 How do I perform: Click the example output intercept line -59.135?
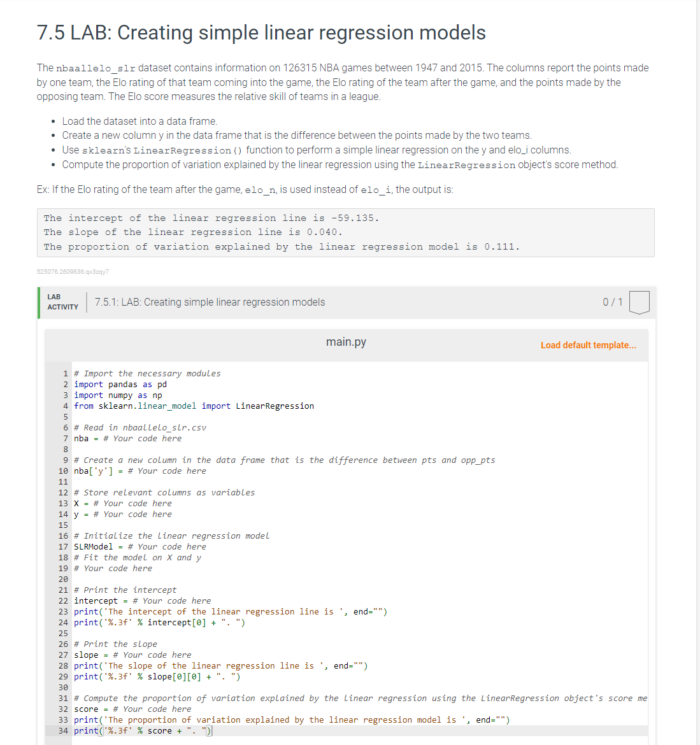point(211,218)
